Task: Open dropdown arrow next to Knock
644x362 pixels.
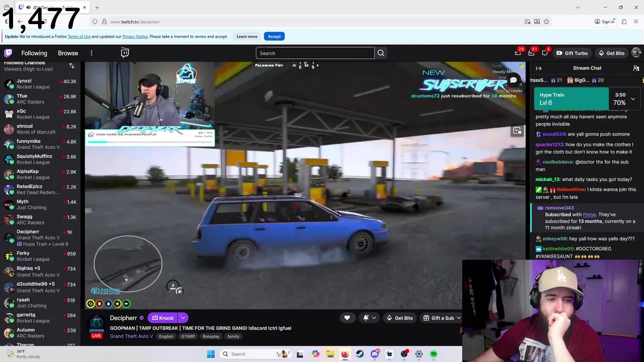Action: 183,318
